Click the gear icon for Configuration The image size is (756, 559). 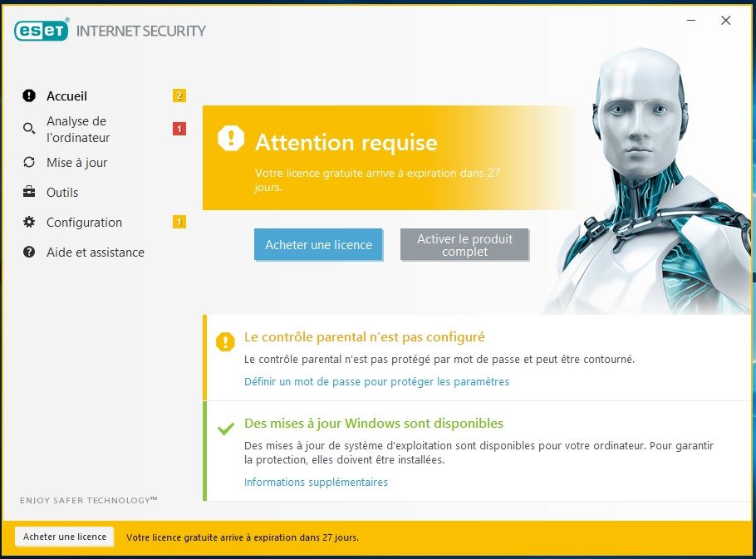click(x=29, y=222)
